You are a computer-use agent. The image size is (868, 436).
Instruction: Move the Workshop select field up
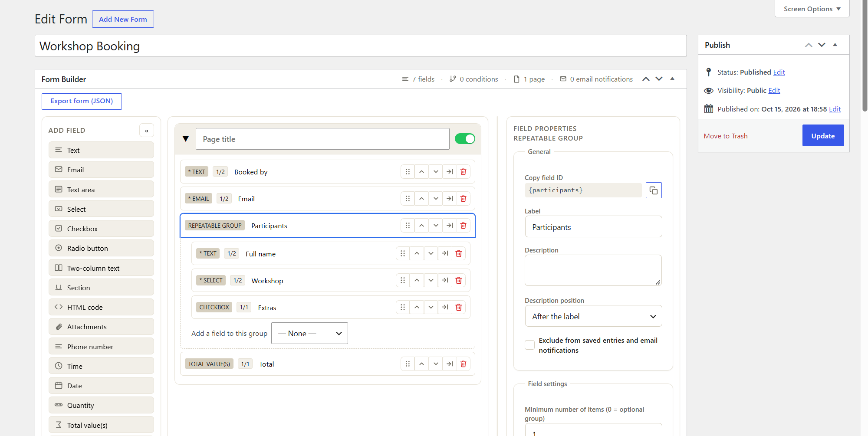pos(417,280)
